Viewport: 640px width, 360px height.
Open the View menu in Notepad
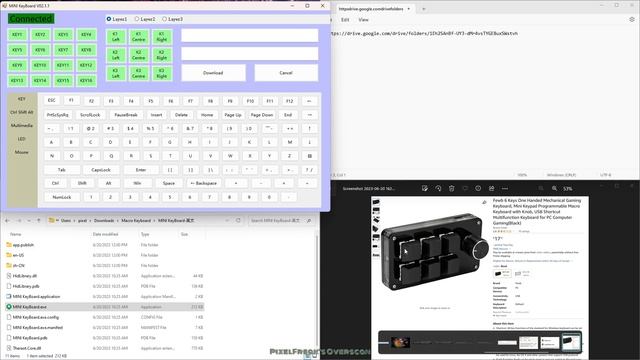(363, 20)
